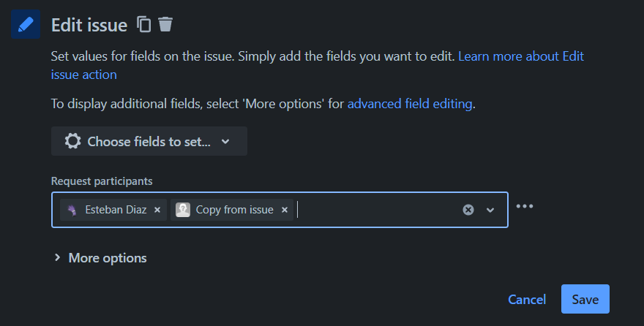Click the blue pencil Edit issue icon
This screenshot has height=326, width=644.
[26, 24]
